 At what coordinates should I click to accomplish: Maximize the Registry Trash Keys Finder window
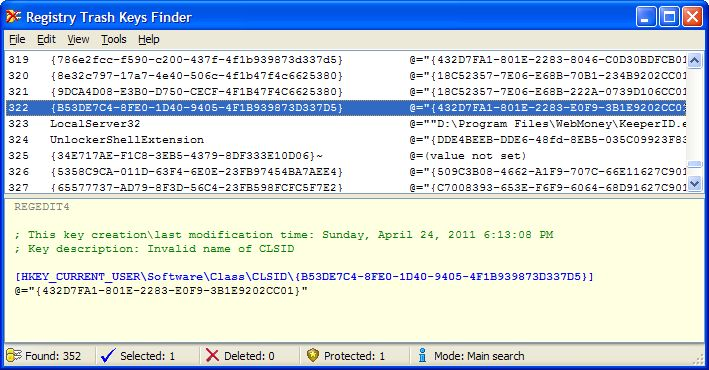669,17
